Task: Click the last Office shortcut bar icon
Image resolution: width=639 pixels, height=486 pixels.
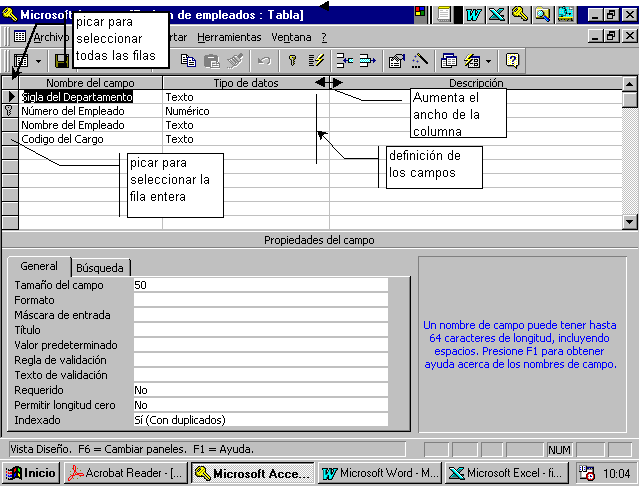Action: coord(566,15)
